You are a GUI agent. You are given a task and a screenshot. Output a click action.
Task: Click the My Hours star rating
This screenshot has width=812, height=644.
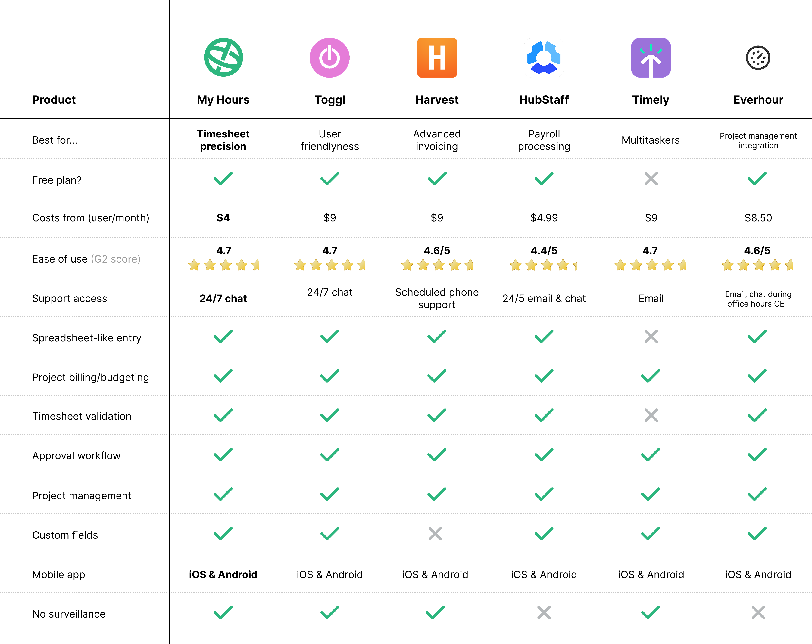[x=224, y=265]
